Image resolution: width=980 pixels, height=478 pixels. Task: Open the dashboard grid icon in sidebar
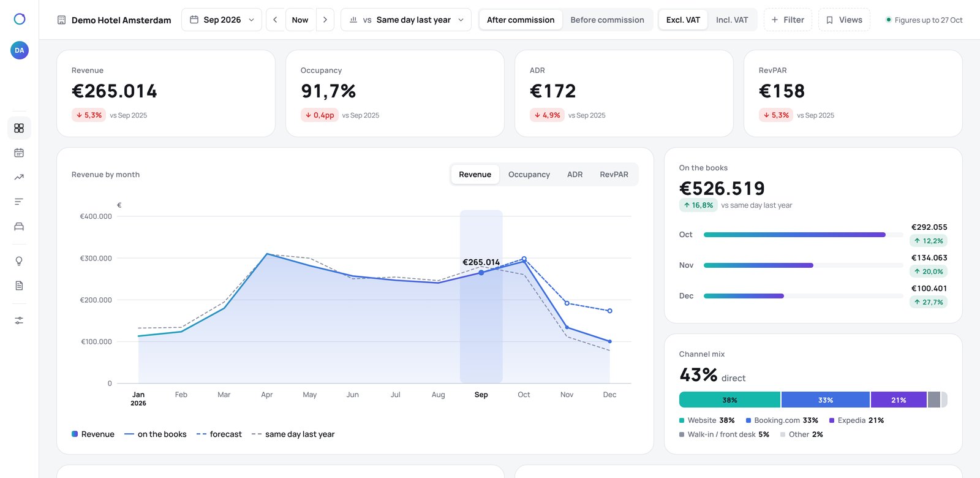[19, 128]
